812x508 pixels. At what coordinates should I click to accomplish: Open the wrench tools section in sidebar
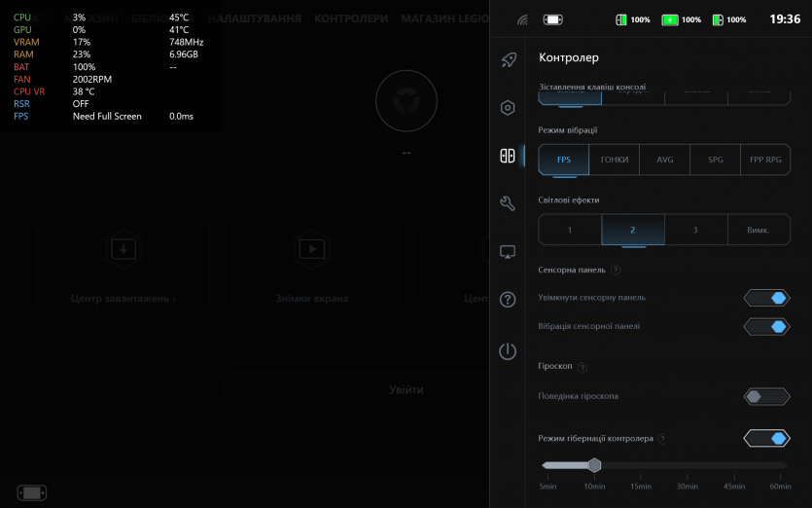click(x=508, y=203)
